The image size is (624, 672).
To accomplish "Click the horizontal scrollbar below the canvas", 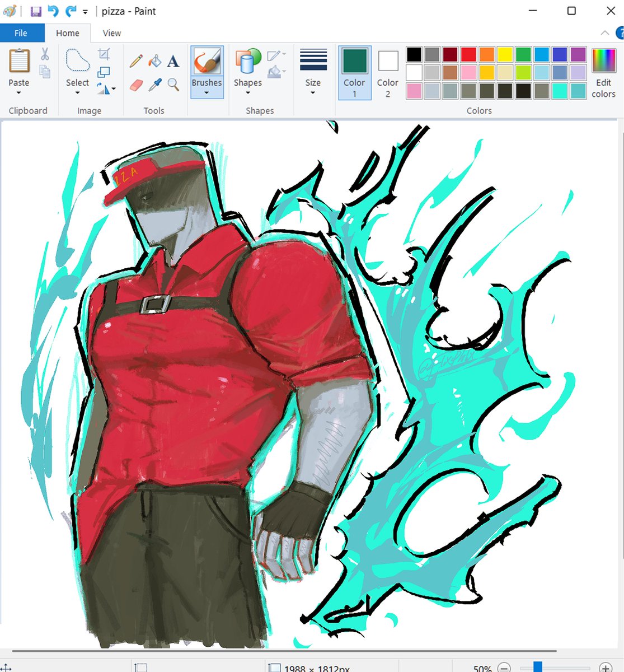I will [284, 651].
